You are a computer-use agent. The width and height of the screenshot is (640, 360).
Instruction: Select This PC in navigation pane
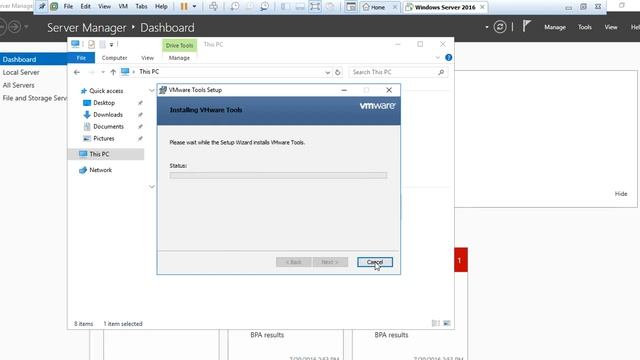pos(106,154)
